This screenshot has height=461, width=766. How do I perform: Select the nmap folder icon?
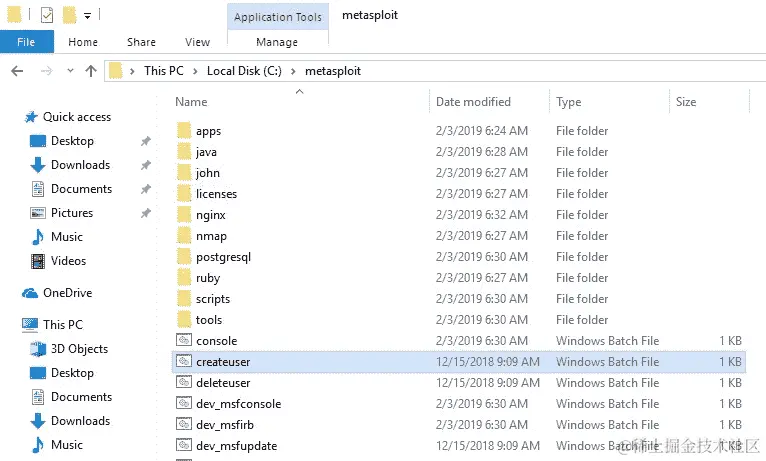pyautogui.click(x=184, y=235)
